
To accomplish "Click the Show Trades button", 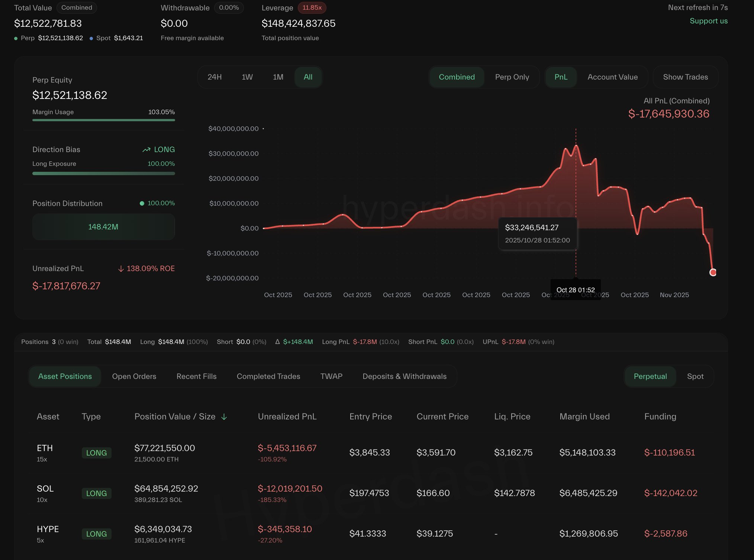I will click(685, 77).
